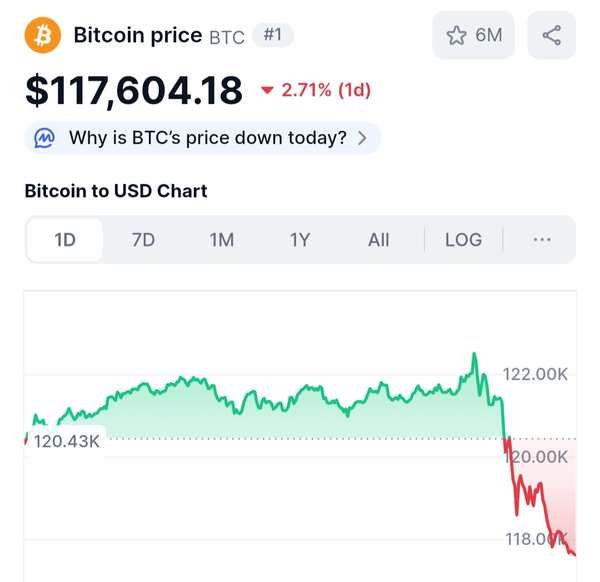600x582 pixels.
Task: Click the orange Bitcoin logo icon
Action: [43, 36]
